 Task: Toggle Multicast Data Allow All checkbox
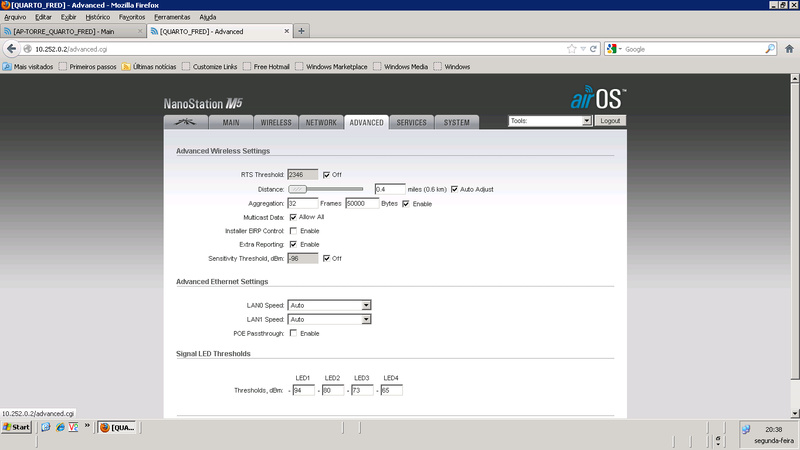tap(293, 217)
